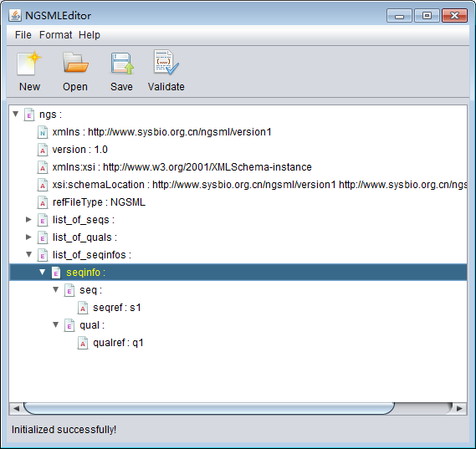The width and height of the screenshot is (476, 449).
Task: Click the element icon beside list_of_seqs
Action: point(43,220)
